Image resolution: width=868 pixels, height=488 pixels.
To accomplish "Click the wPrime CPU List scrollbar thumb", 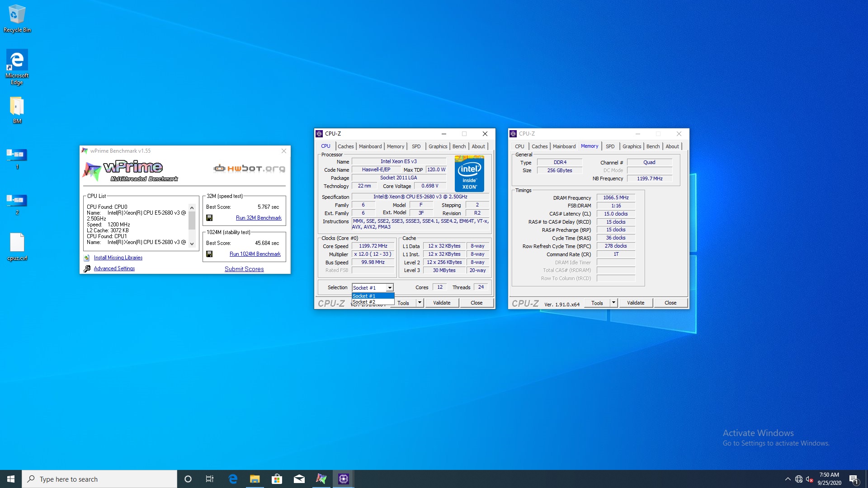I will pyautogui.click(x=192, y=221).
